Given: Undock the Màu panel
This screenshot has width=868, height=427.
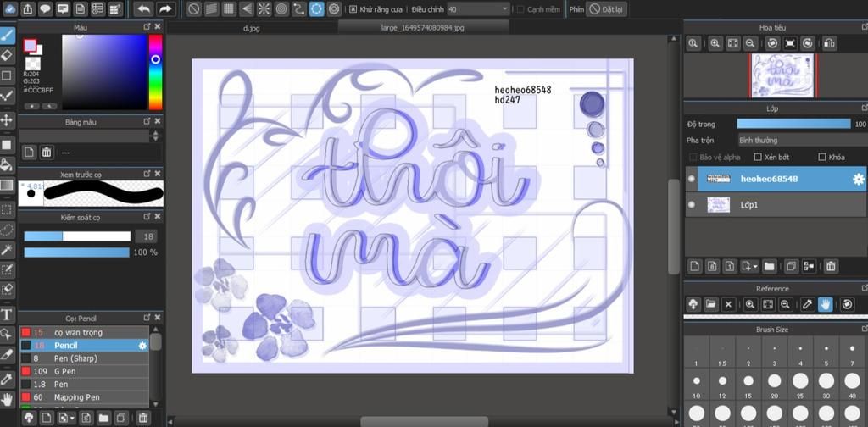Looking at the screenshot, I should (147, 26).
